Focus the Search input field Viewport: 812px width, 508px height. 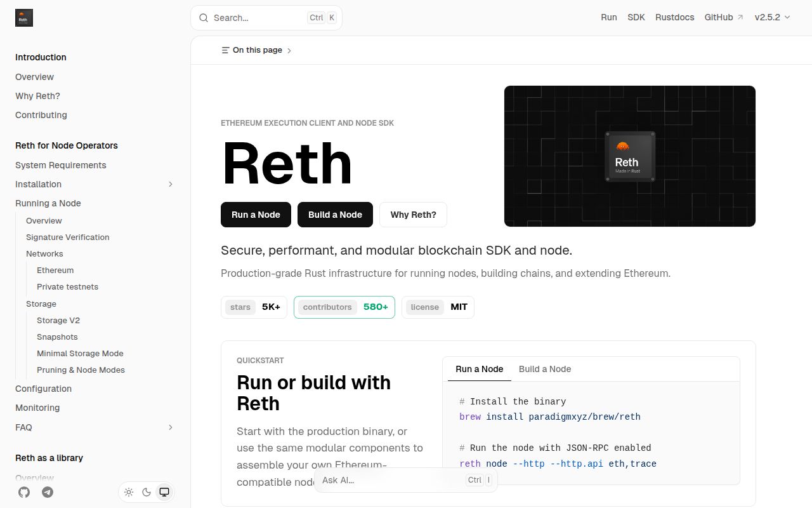[x=266, y=18]
